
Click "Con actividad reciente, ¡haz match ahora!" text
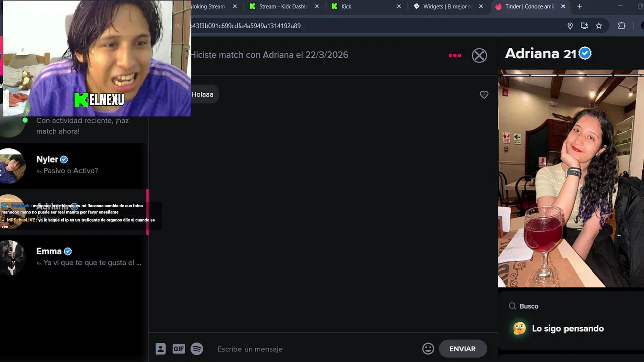coord(83,126)
